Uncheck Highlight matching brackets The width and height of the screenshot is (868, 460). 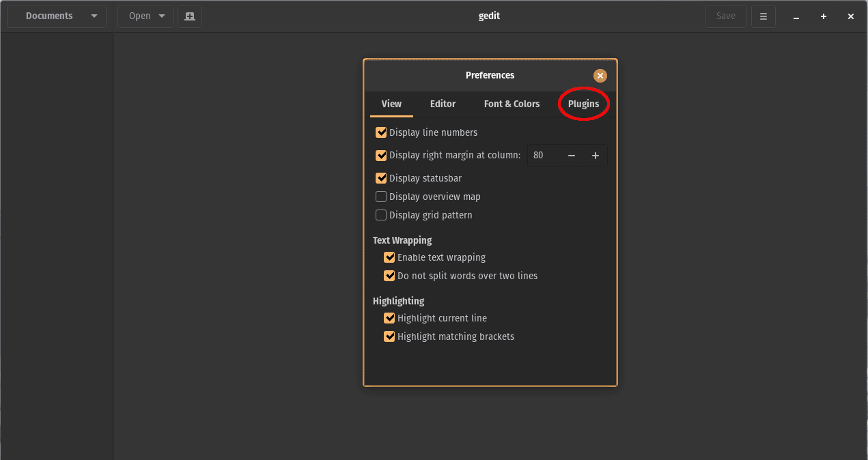point(389,336)
